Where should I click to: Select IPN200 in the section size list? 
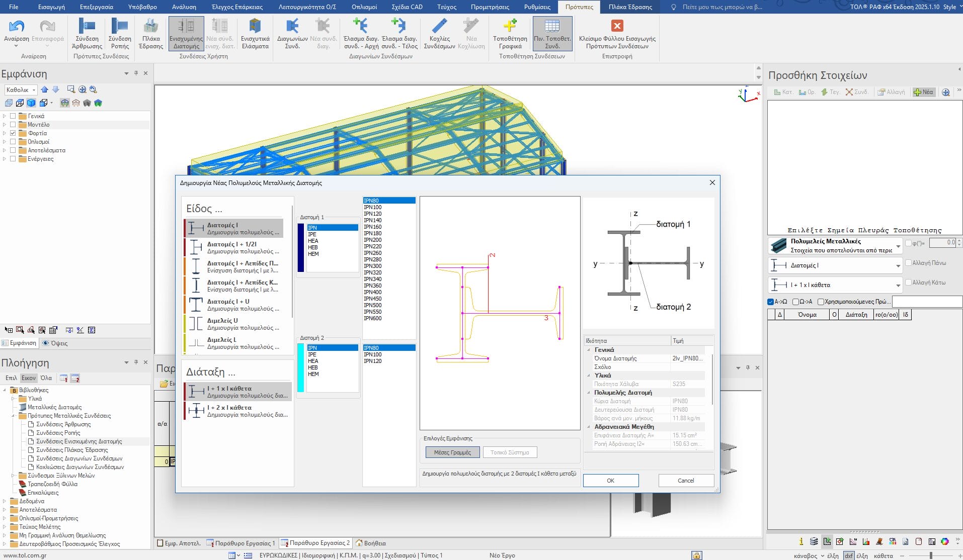(x=373, y=240)
